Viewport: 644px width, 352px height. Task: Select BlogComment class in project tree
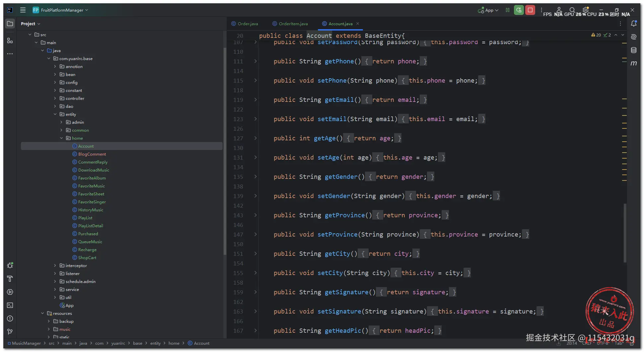(x=92, y=154)
